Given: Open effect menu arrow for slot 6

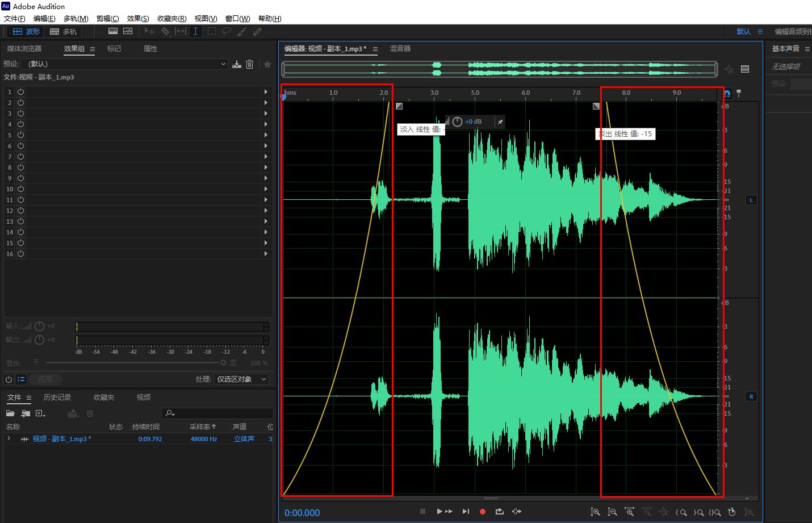Looking at the screenshot, I should point(266,145).
